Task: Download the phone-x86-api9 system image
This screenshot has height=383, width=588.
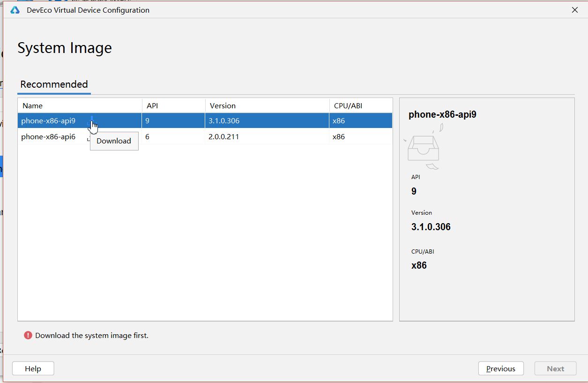Action: pyautogui.click(x=91, y=120)
